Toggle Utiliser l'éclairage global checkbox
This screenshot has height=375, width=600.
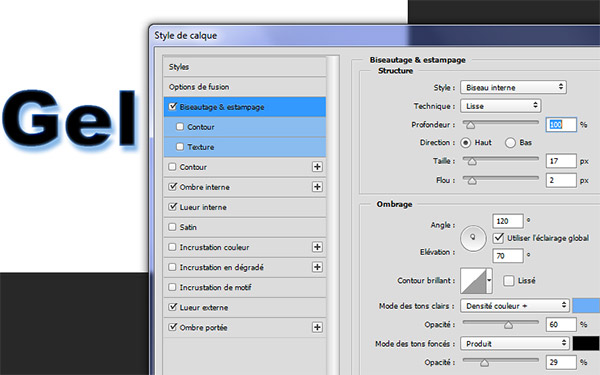click(498, 238)
